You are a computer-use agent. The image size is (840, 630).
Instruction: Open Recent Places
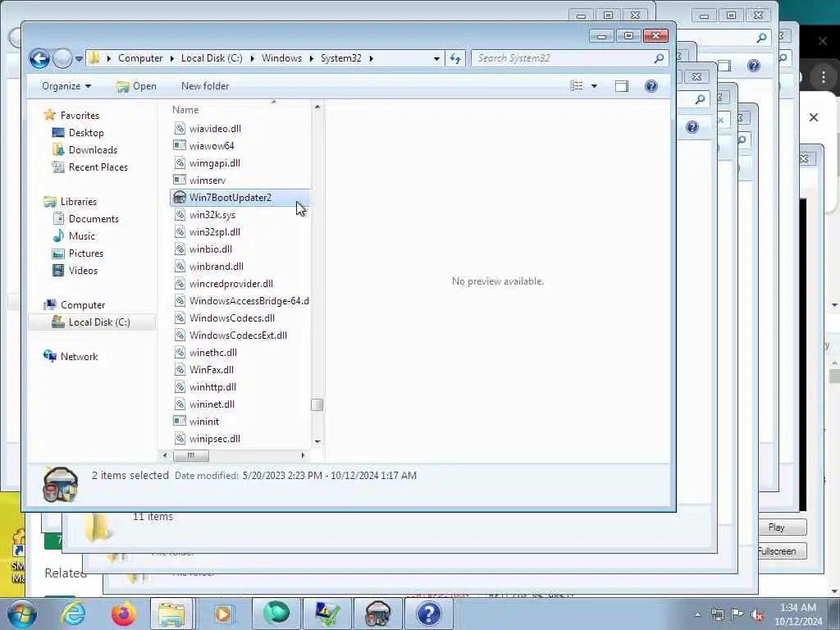(x=98, y=167)
